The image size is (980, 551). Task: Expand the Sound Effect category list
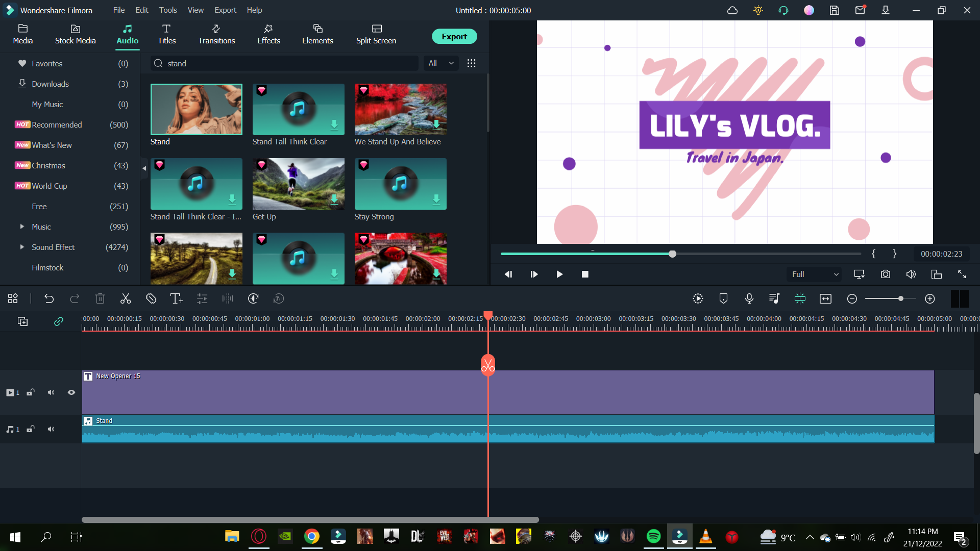click(x=21, y=247)
